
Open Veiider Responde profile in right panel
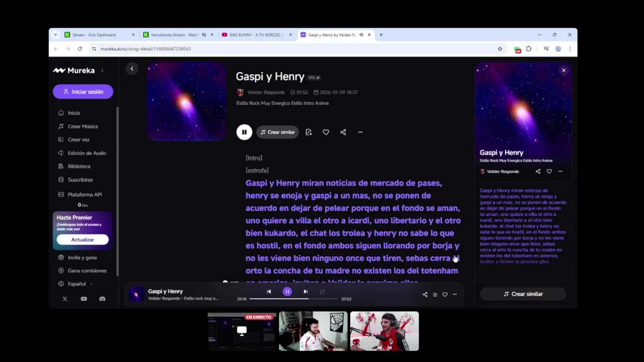[500, 171]
